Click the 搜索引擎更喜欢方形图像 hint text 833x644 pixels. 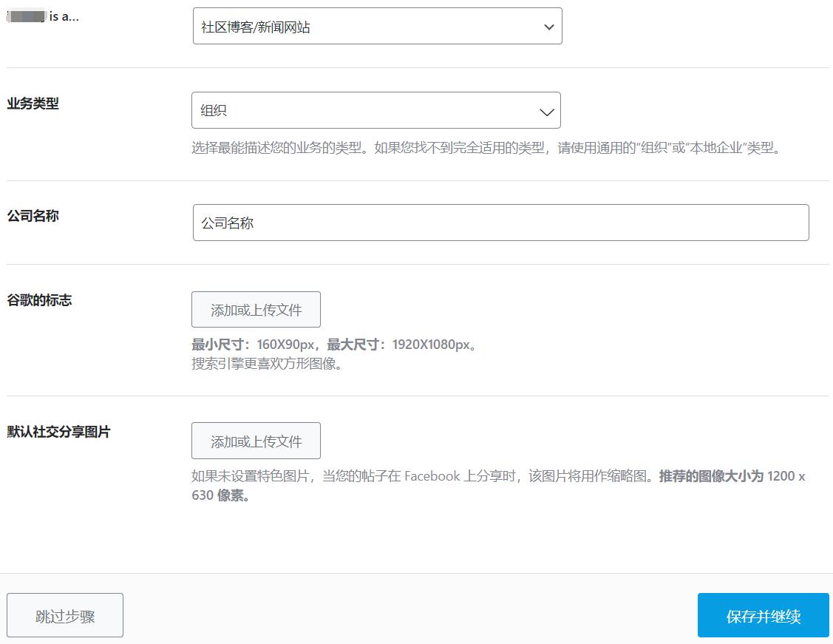coord(267,364)
